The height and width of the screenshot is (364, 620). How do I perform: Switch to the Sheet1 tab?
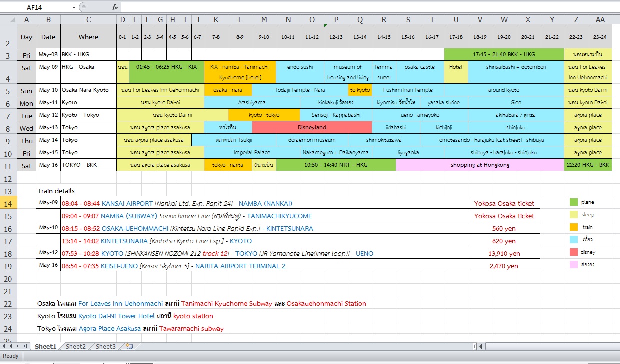tap(45, 346)
